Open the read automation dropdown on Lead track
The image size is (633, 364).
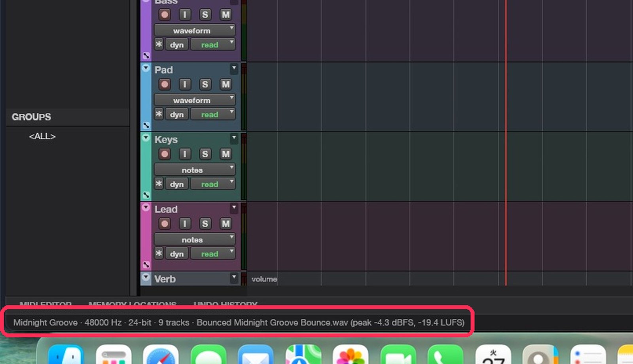coord(213,254)
